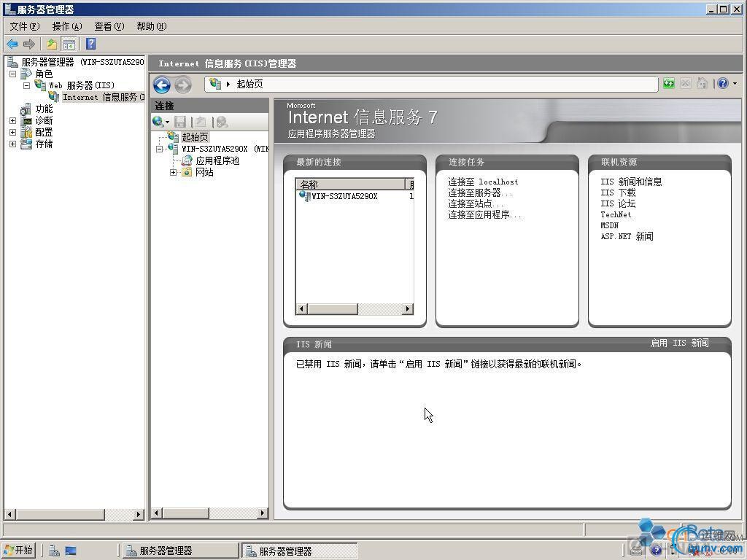The image size is (747, 560).
Task: Click the 开始 Start button
Action: pos(18,551)
